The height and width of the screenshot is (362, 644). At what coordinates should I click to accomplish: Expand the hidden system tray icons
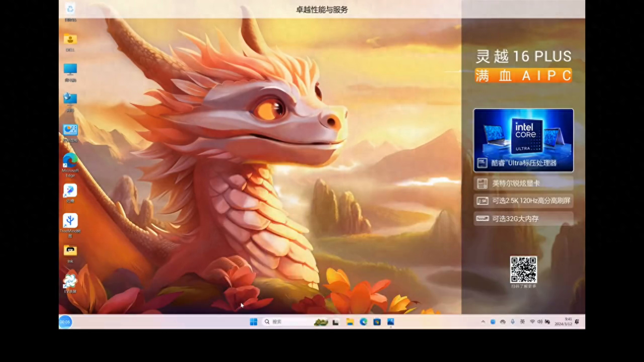[x=483, y=322]
